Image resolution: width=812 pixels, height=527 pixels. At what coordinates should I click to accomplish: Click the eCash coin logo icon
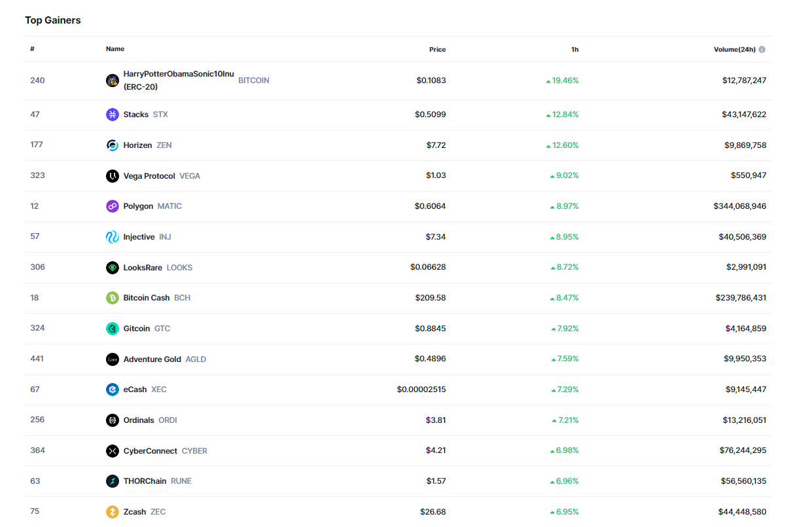tap(113, 390)
